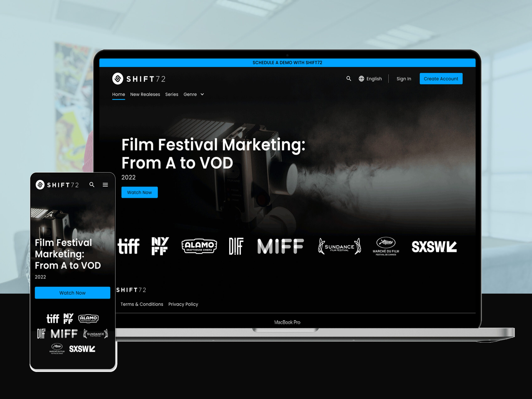Viewport: 532px width, 399px height.
Task: Tap the tiff logo on phone
Action: coord(53,319)
